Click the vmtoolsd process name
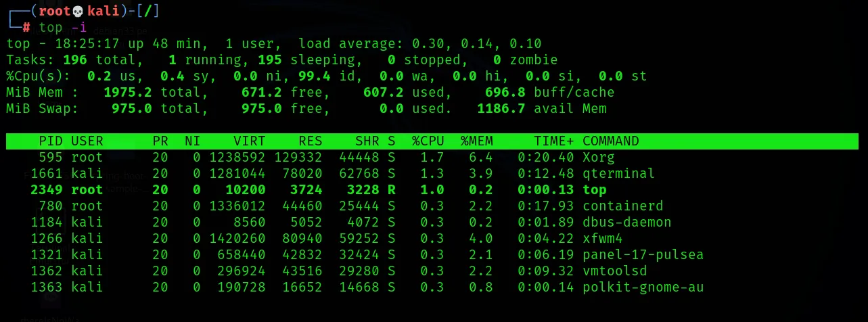The width and height of the screenshot is (868, 322). (615, 271)
